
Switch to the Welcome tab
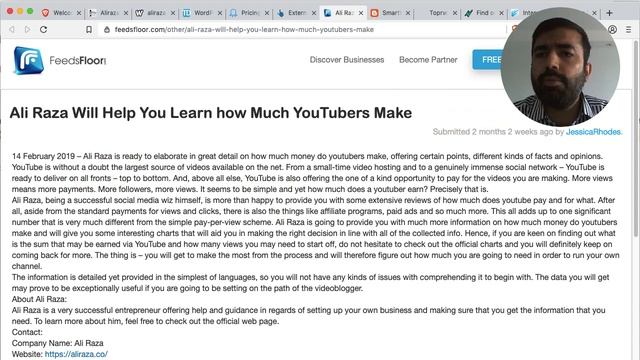61,13
